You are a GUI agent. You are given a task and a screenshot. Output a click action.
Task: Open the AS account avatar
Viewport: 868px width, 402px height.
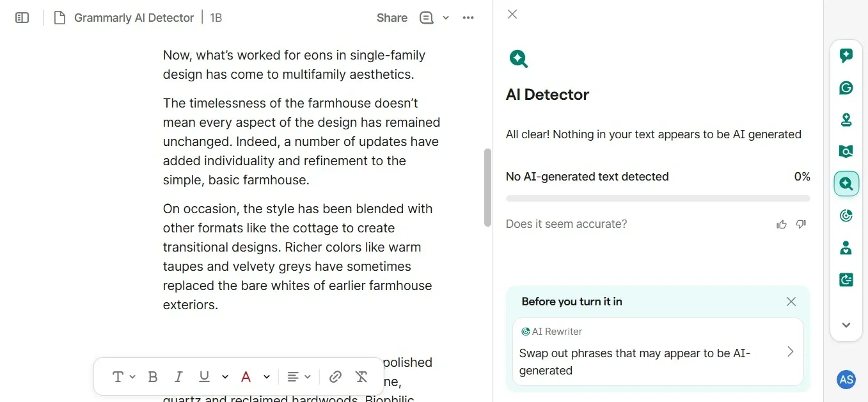pos(846,380)
